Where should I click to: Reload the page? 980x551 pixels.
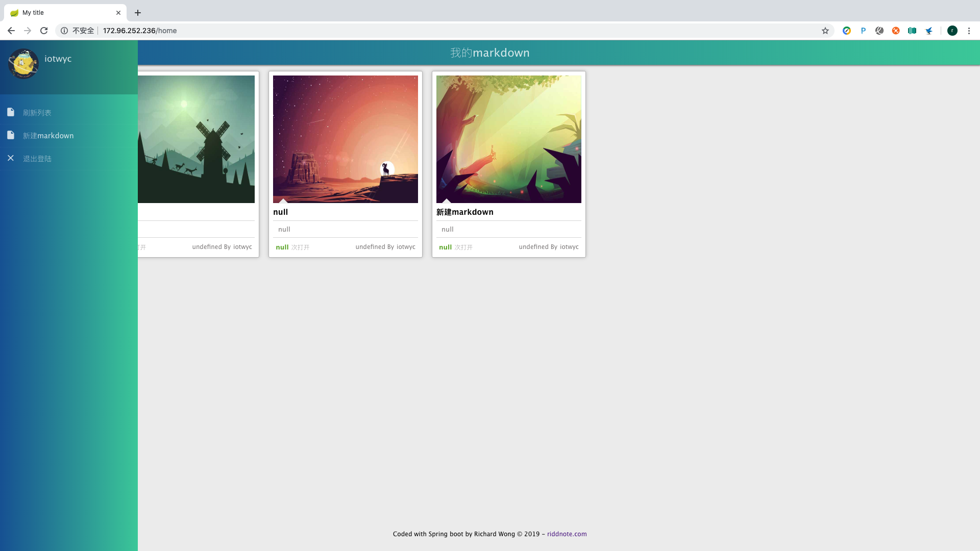click(x=44, y=31)
